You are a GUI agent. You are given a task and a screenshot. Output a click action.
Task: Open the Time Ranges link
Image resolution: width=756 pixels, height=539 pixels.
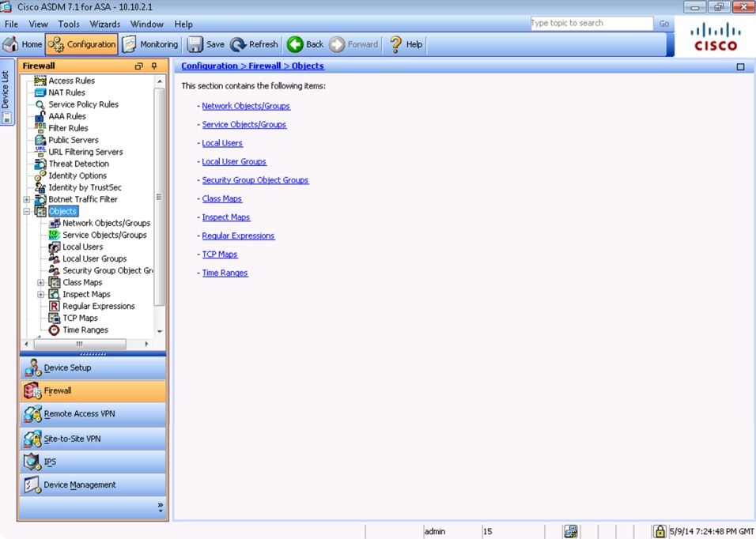225,273
